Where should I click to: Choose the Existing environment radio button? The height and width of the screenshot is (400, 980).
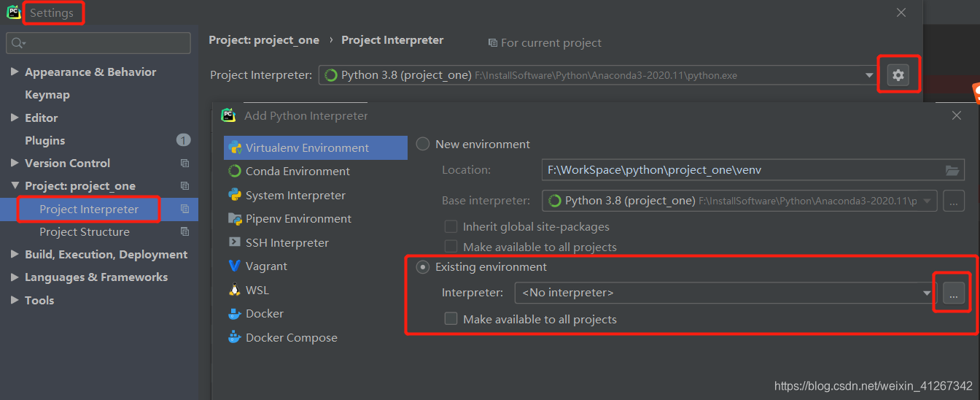(423, 266)
